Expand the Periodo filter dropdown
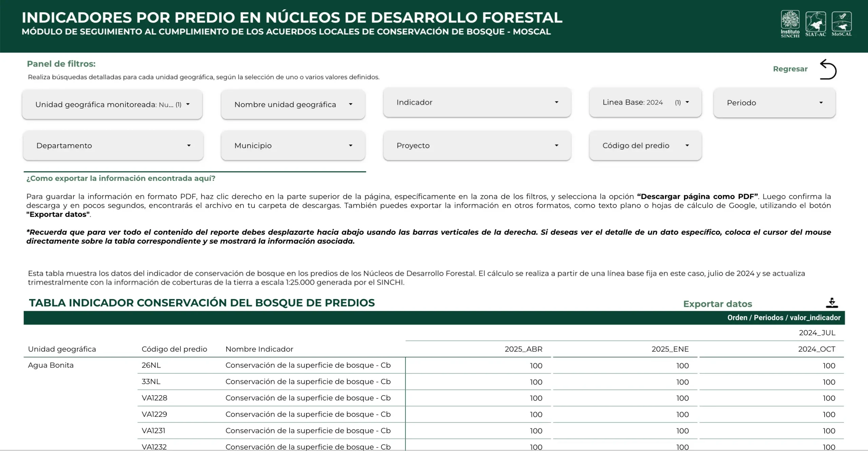Image resolution: width=868 pixels, height=451 pixels. [774, 103]
